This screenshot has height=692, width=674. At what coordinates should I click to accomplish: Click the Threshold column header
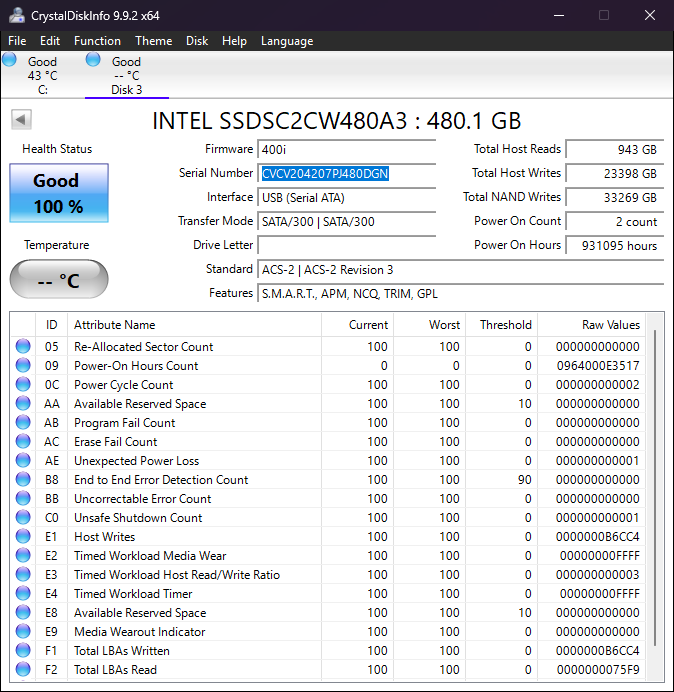click(501, 325)
